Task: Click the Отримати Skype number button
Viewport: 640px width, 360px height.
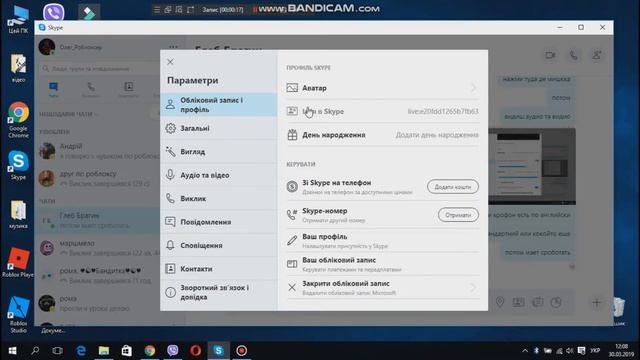Action: tap(458, 215)
